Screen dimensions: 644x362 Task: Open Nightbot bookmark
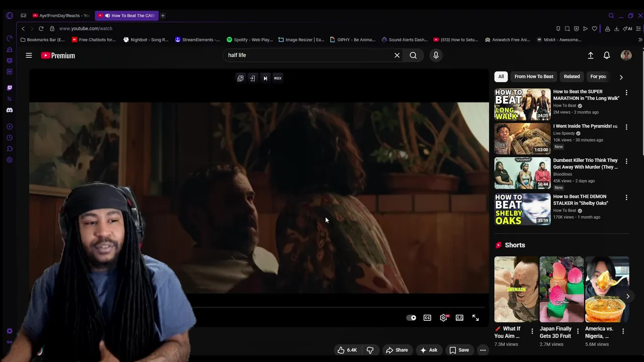pyautogui.click(x=146, y=40)
